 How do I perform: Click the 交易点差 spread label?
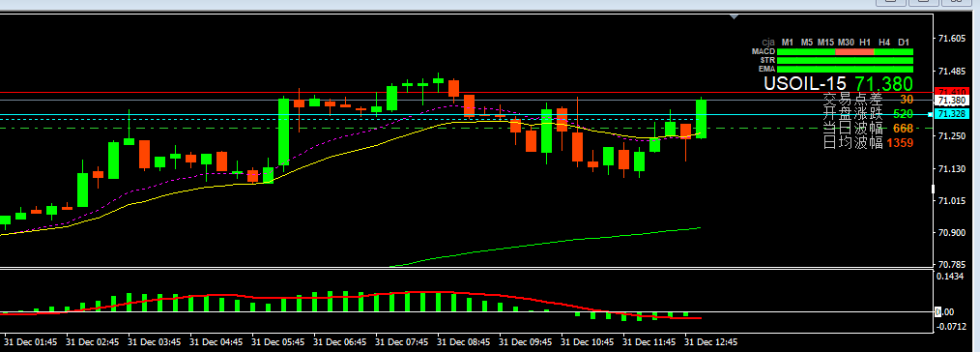tap(852, 99)
